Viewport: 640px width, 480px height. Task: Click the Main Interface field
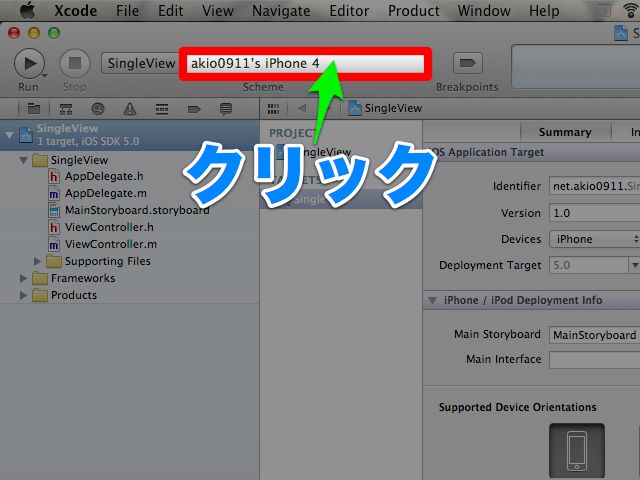tap(594, 360)
